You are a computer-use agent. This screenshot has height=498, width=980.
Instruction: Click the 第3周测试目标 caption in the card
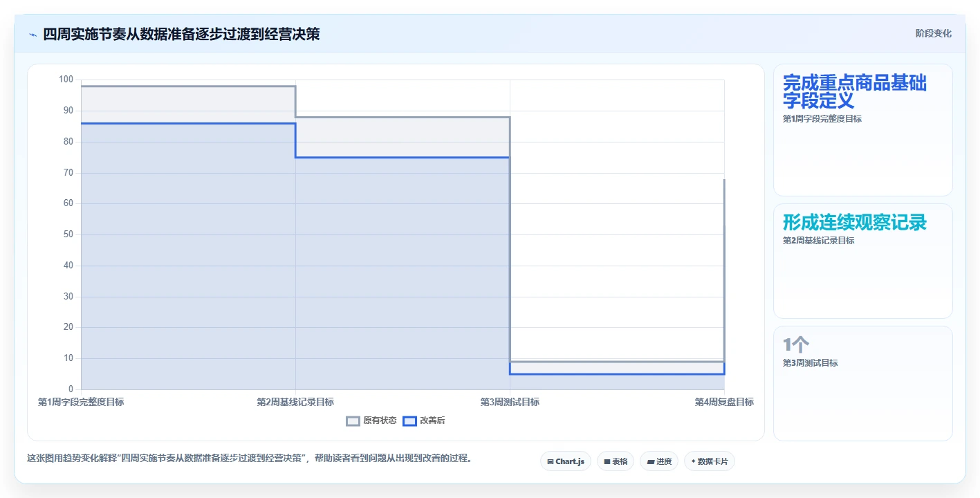coord(811,363)
